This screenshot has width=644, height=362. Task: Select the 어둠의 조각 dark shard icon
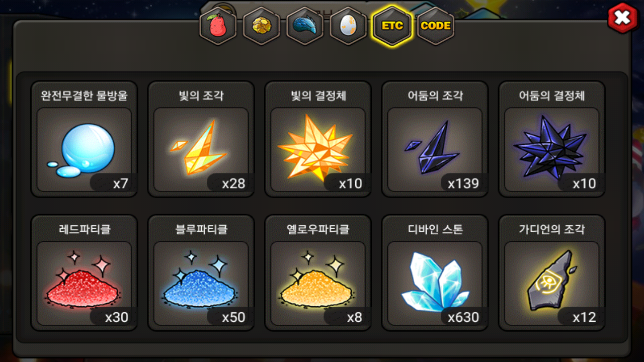[435, 150]
